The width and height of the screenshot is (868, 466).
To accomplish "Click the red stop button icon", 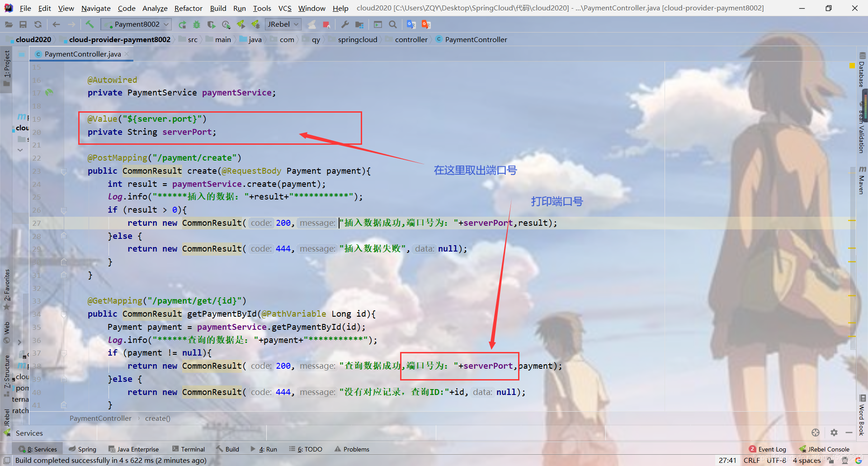I will [326, 24].
